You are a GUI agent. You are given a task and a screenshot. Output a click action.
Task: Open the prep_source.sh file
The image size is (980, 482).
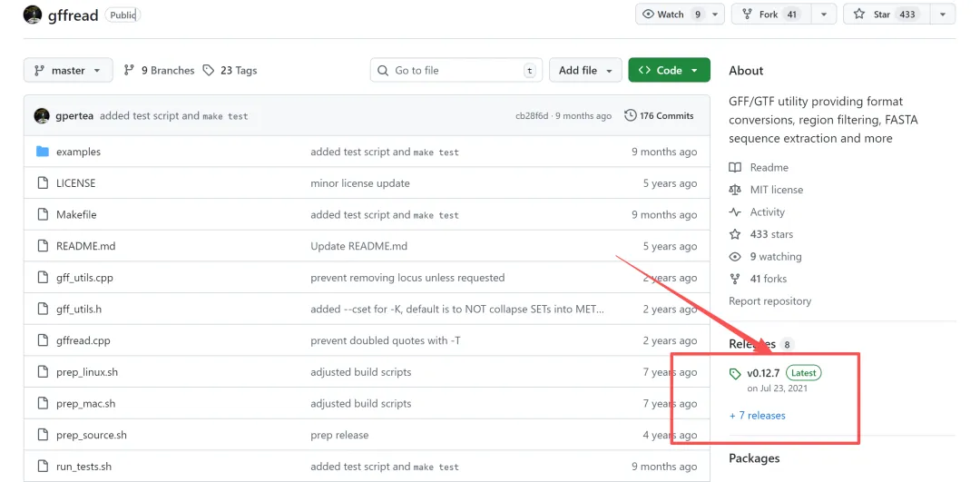pos(92,435)
